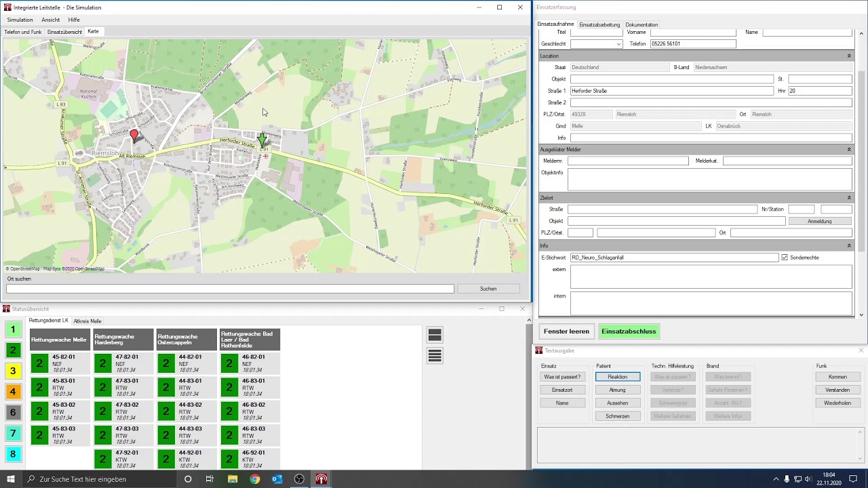Click the volume icon in the system tray
This screenshot has height=488, width=868.
point(808,479)
